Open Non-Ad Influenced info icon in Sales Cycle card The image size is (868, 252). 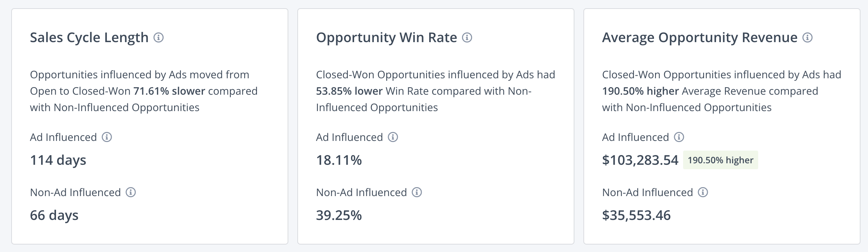pos(131,192)
